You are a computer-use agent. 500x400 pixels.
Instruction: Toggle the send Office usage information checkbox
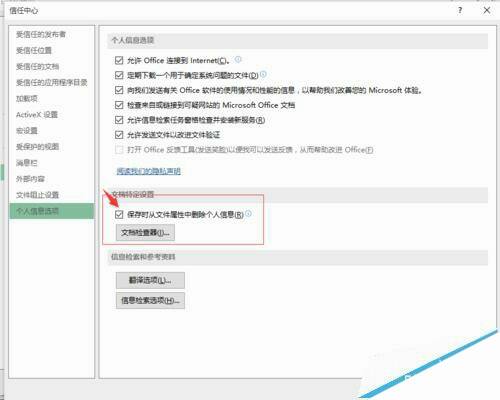[x=119, y=90]
